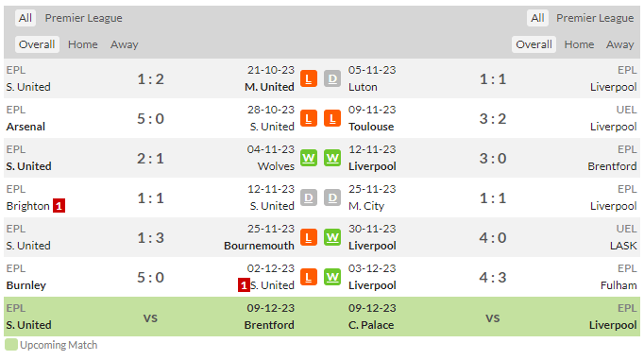Open Liverpool 4:3 Fulham score
Screen dimensions: 644x360
(493, 278)
